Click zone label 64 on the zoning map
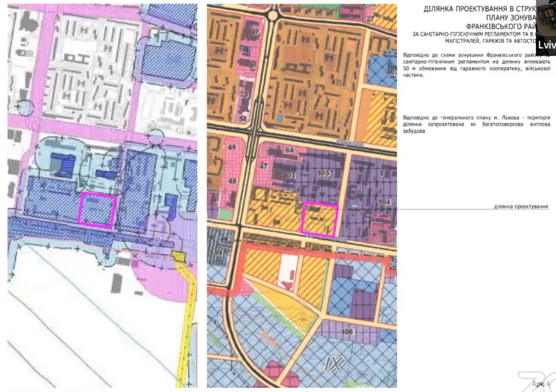The width and height of the screenshot is (556, 392). [x=289, y=150]
